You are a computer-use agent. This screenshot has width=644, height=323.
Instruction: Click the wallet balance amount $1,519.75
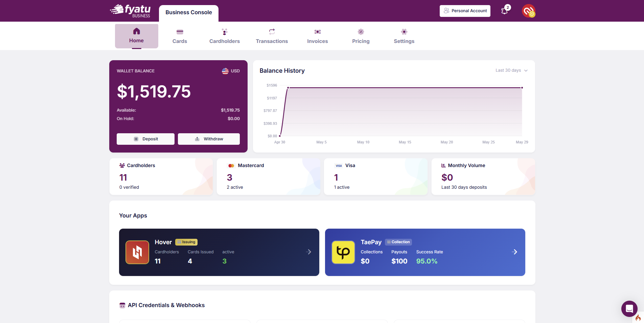click(x=154, y=92)
